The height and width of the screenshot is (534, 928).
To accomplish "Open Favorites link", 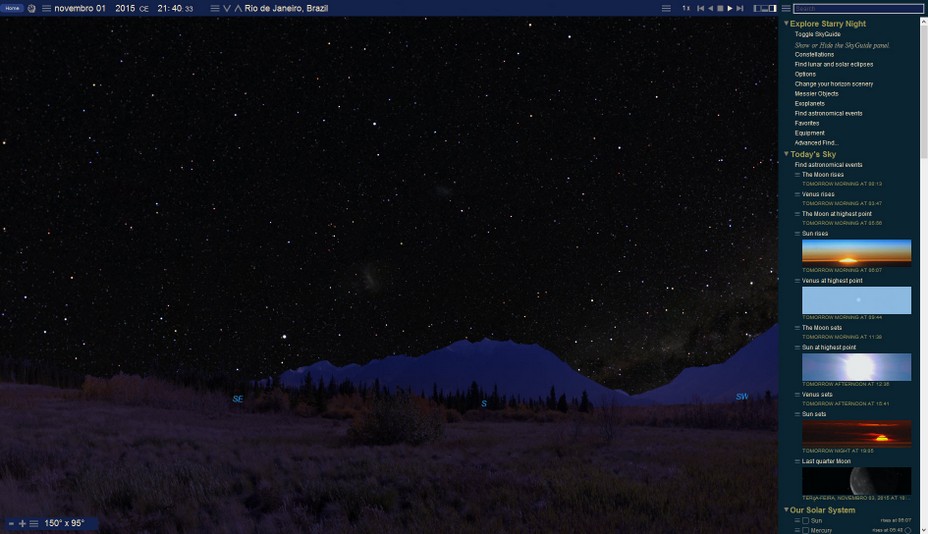I will click(x=807, y=123).
